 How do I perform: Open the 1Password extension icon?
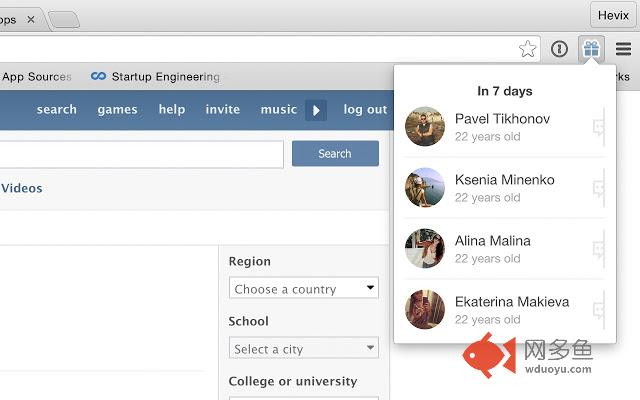coord(559,49)
